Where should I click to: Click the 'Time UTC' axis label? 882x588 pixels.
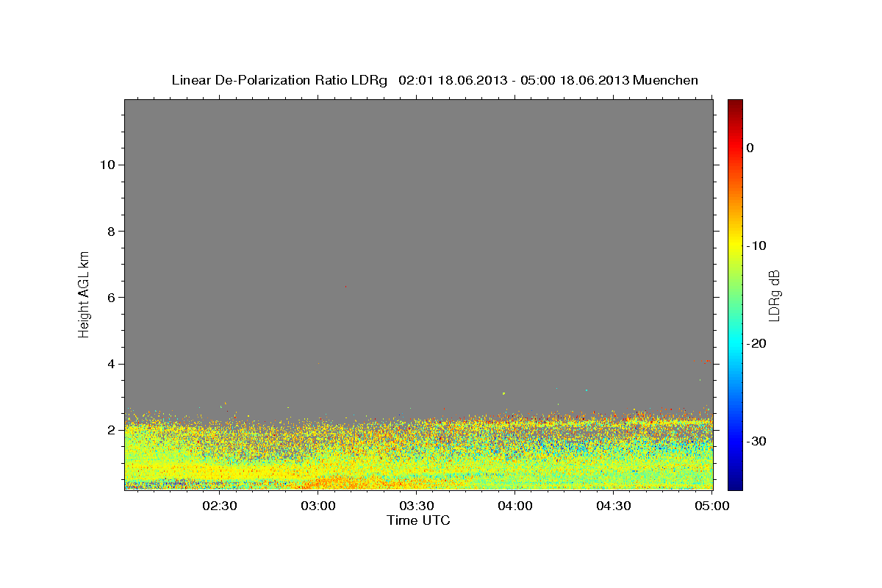pos(418,520)
